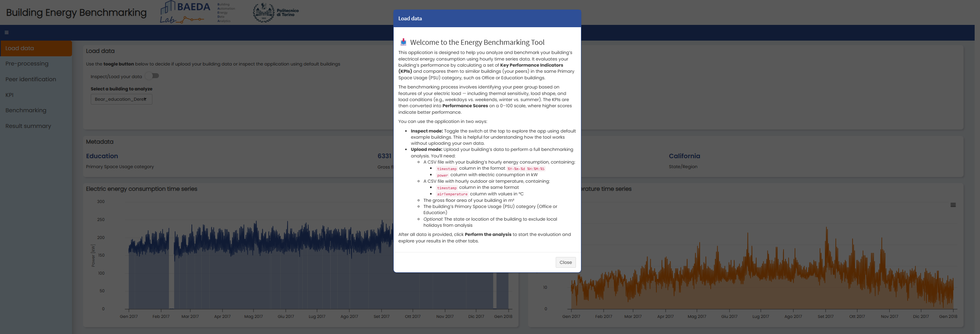
Task: Click the Politecnico di Torino logo
Action: click(x=276, y=13)
